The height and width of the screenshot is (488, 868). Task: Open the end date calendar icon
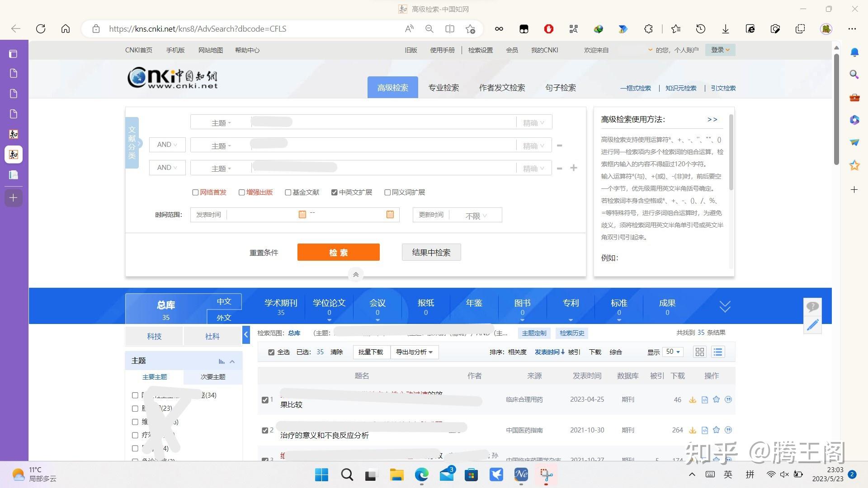(390, 214)
